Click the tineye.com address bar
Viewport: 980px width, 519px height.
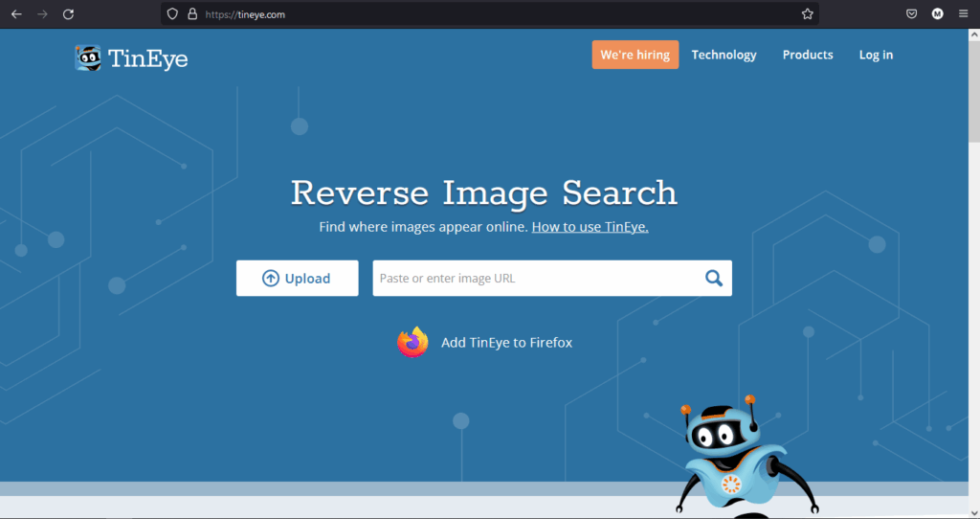[490, 13]
